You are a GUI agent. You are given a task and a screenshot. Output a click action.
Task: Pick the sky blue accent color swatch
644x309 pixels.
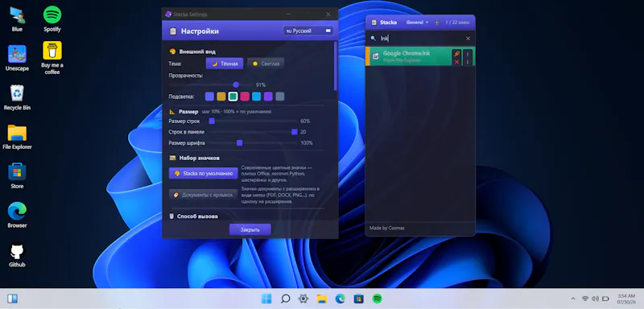(x=256, y=97)
